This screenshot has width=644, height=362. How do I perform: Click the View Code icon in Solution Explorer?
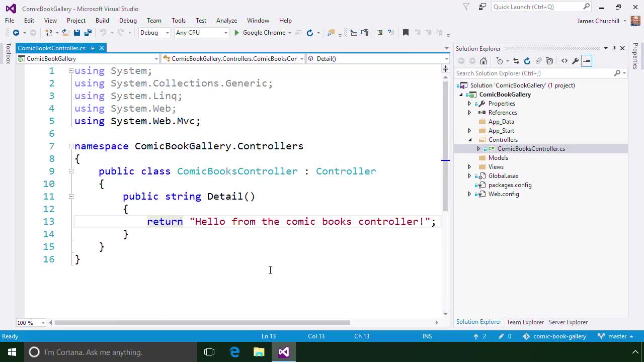click(x=565, y=61)
